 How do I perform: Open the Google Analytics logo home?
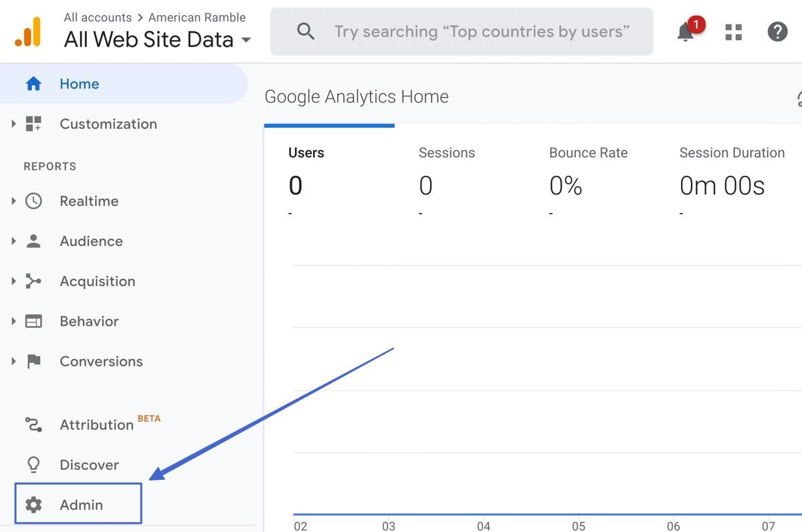pyautogui.click(x=28, y=31)
